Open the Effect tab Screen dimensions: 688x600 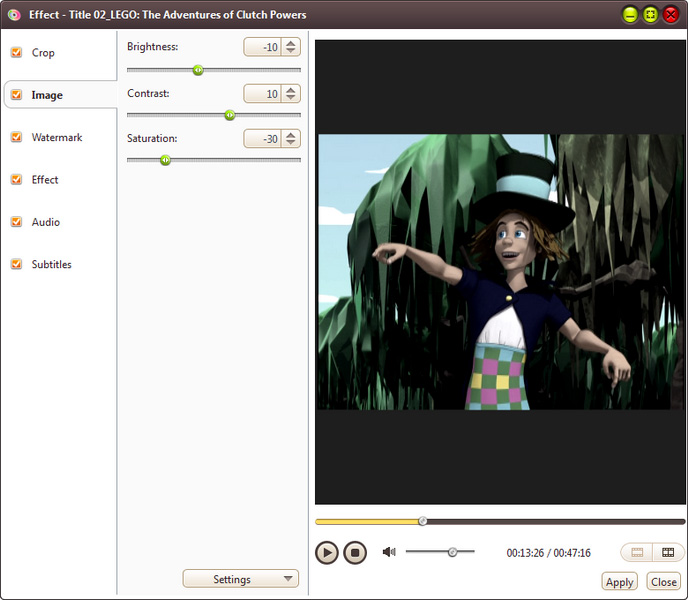pyautogui.click(x=45, y=180)
